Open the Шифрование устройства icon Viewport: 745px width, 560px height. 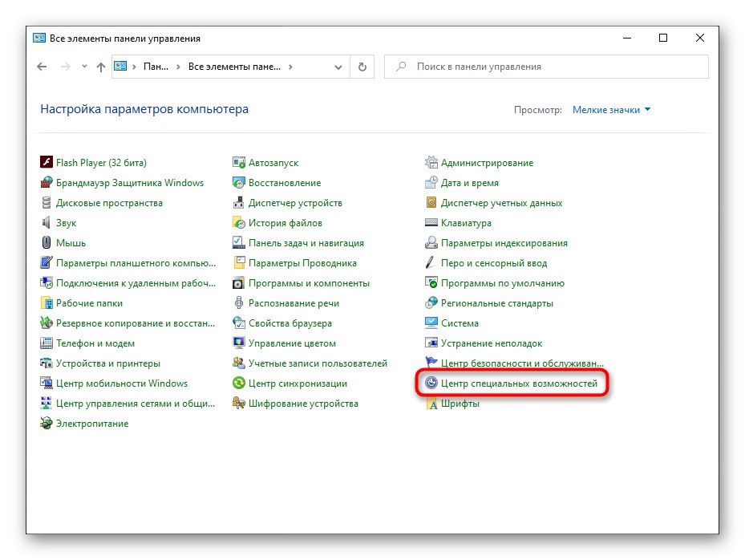click(x=238, y=403)
